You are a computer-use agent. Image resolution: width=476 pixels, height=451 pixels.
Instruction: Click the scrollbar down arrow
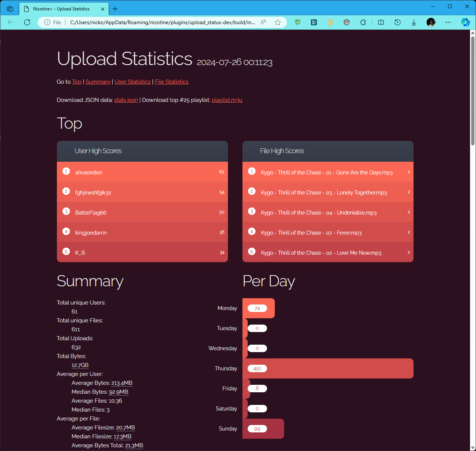pos(473,448)
